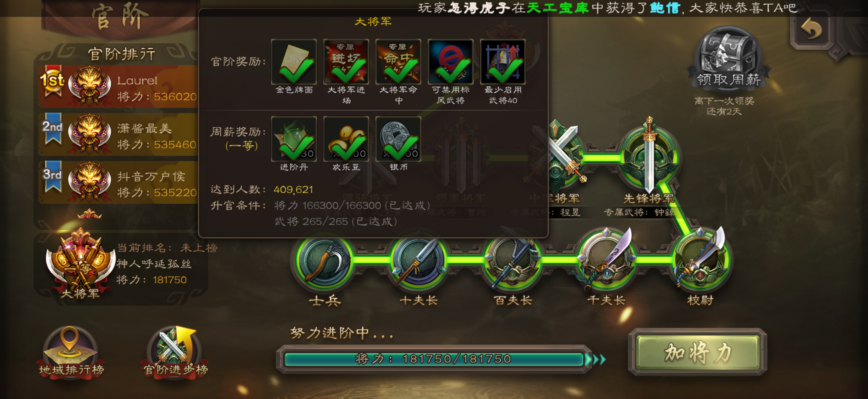868x399 pixels.
Task: Click the 欢乐豆 weekly reward thumbnail
Action: (x=346, y=139)
